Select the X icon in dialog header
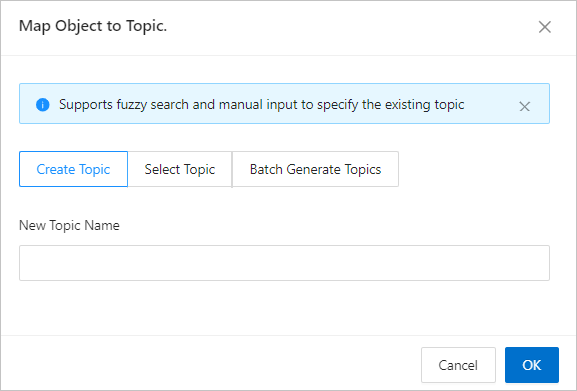 point(545,27)
